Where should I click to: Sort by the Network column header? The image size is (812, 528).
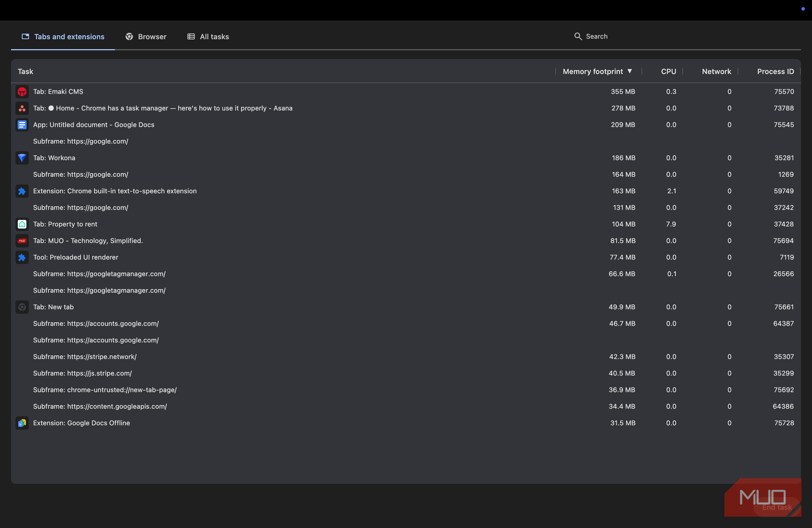(716, 72)
